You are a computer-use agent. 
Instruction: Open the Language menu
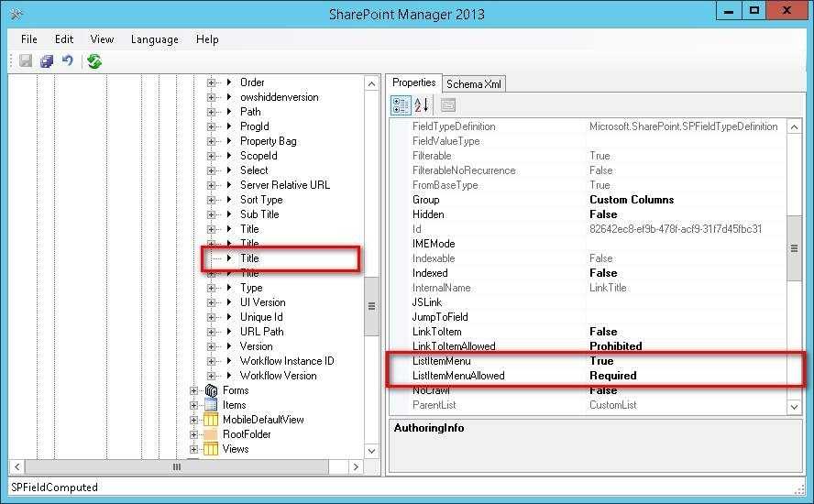pos(155,39)
